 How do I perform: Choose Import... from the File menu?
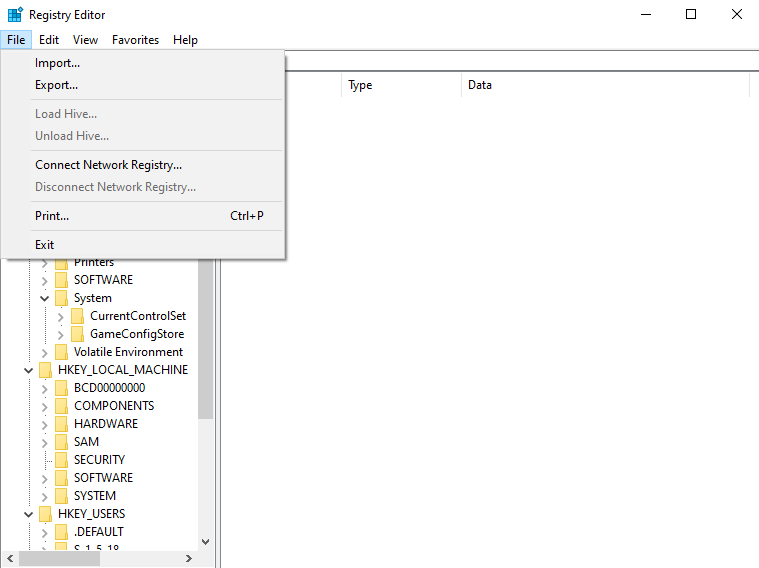click(x=143, y=63)
